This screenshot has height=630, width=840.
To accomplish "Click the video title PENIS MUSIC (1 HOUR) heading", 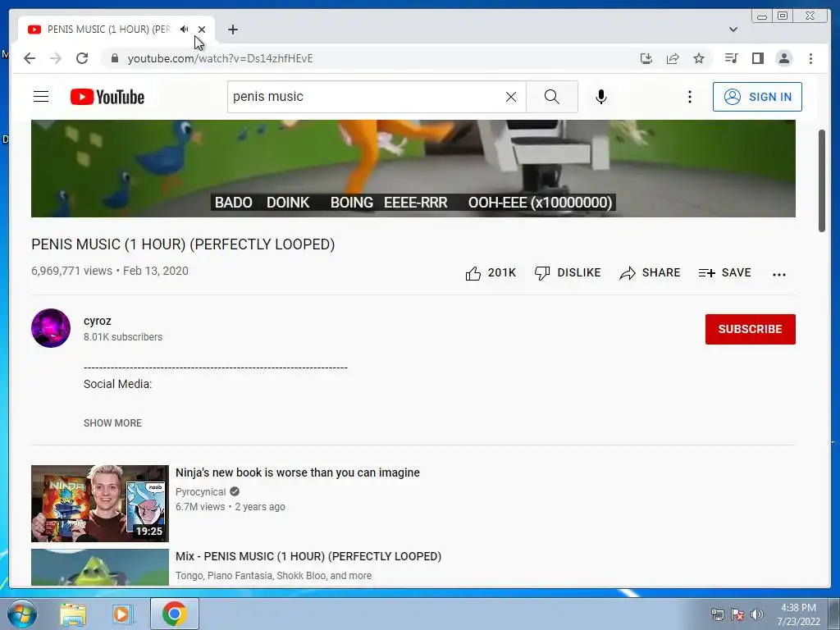I will click(x=183, y=244).
